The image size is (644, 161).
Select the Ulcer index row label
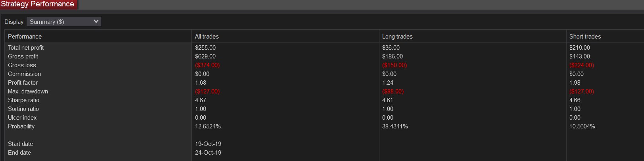click(22, 118)
